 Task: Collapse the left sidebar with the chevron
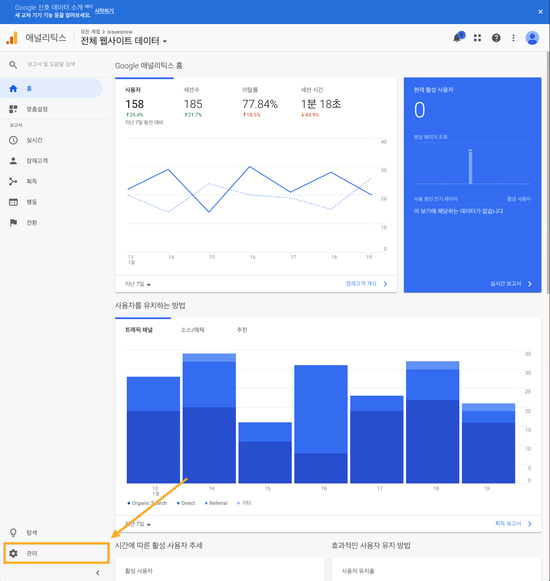(97, 572)
